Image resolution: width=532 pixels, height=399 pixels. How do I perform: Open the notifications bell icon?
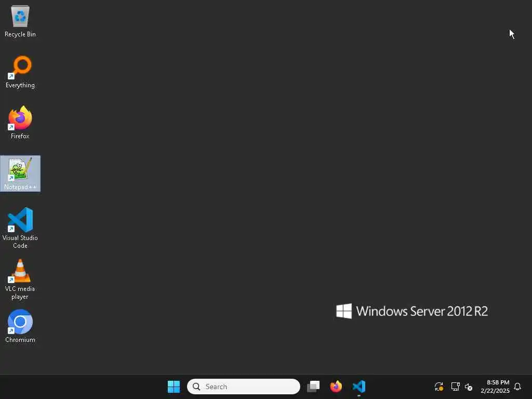click(x=517, y=387)
